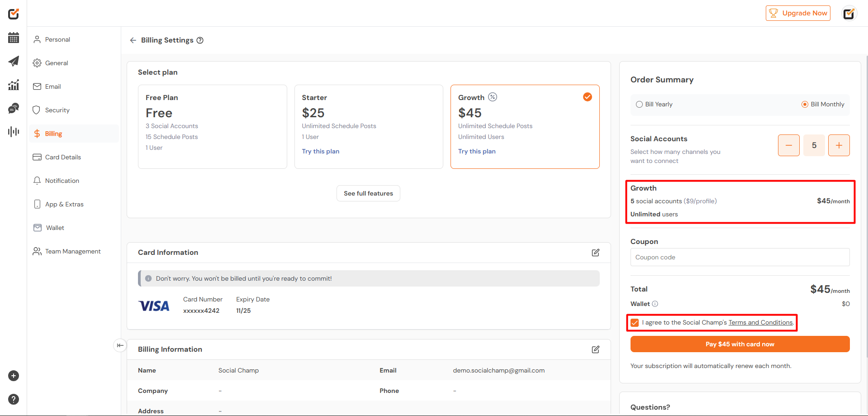
Task: Click the profile avatar in top right
Action: pyautogui.click(x=849, y=14)
